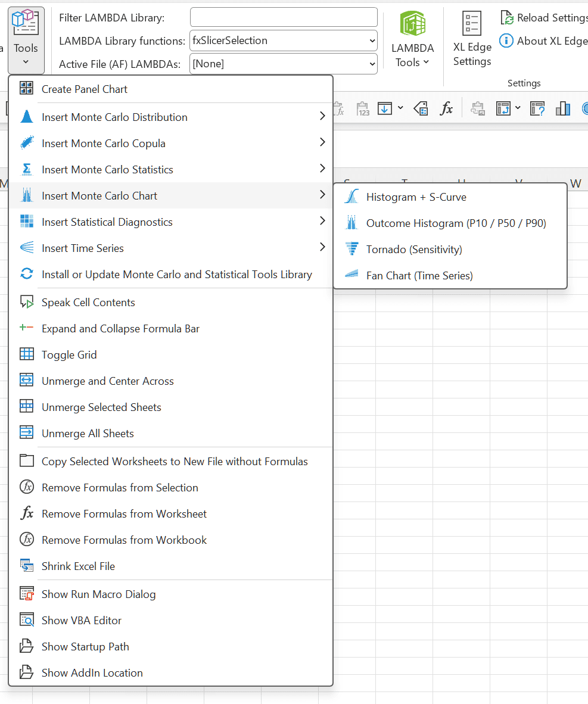588x704 pixels.
Task: Expand the LAMBDA Library functions combo box
Action: click(284, 41)
